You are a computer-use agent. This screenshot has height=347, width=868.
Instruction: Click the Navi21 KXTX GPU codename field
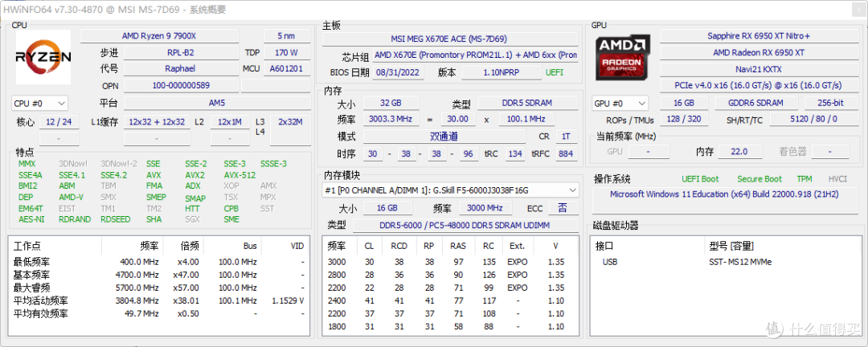point(759,69)
